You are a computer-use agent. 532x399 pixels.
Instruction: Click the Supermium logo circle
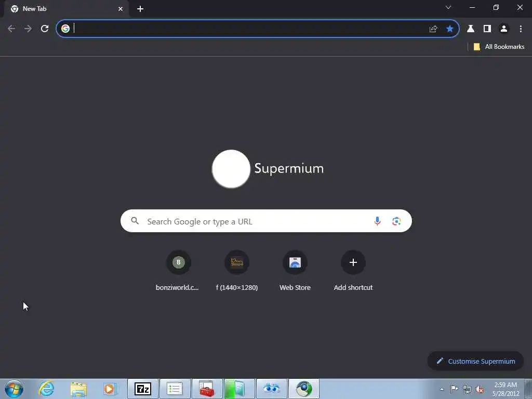pyautogui.click(x=231, y=169)
